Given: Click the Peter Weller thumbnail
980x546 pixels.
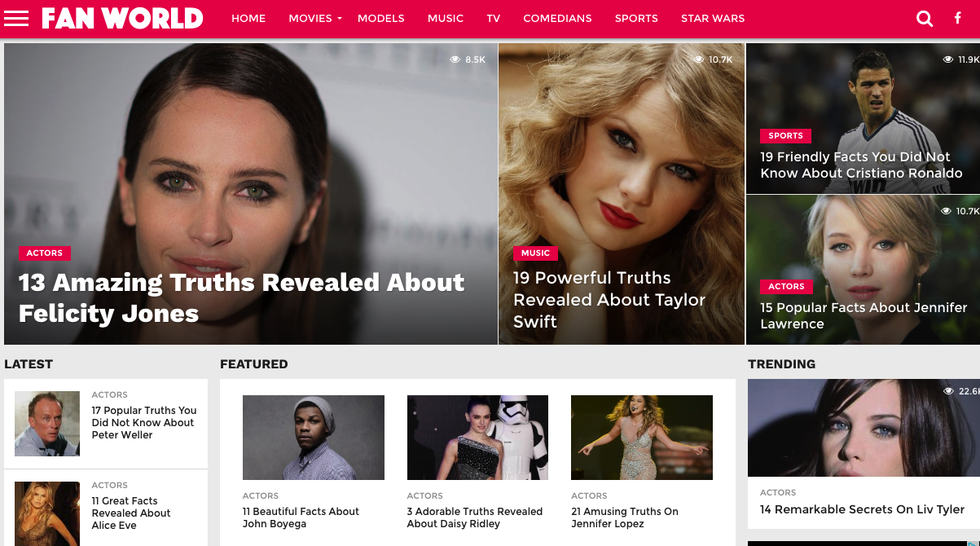Looking at the screenshot, I should click(x=47, y=424).
